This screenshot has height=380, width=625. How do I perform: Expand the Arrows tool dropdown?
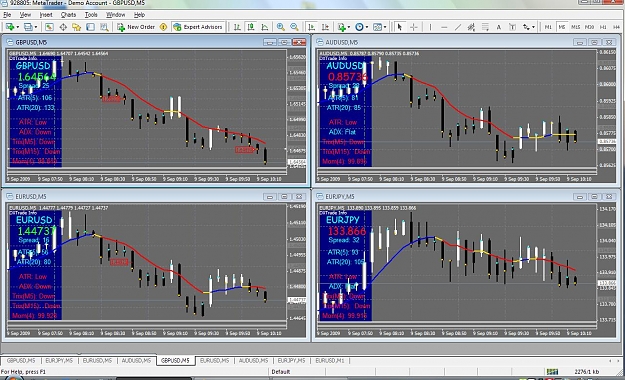[x=533, y=27]
